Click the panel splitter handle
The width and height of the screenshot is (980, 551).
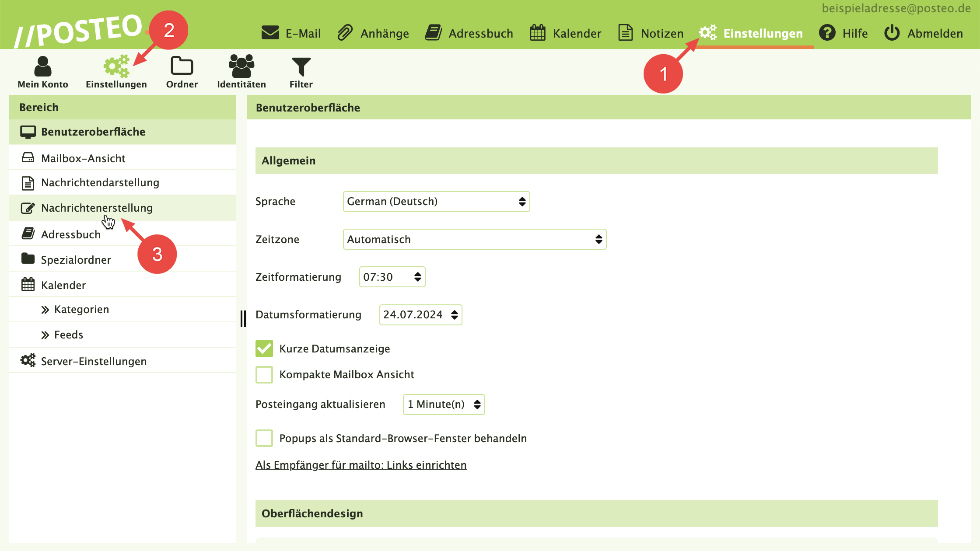[243, 318]
